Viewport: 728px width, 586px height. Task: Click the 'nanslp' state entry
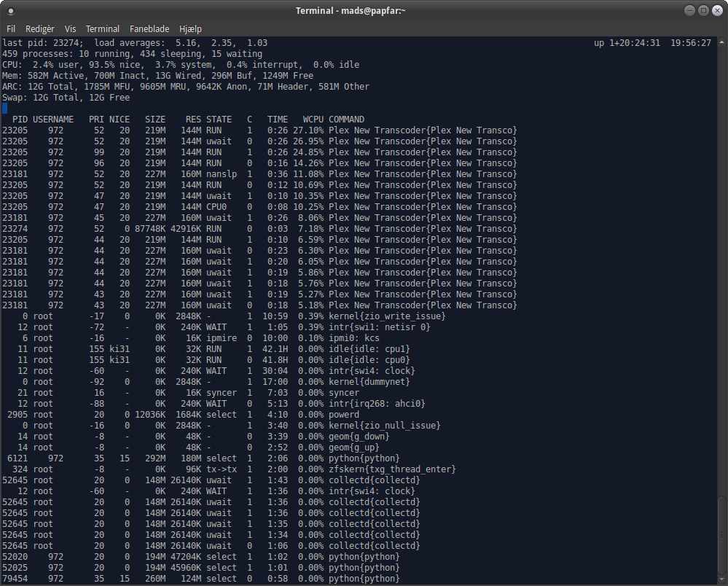pos(222,174)
